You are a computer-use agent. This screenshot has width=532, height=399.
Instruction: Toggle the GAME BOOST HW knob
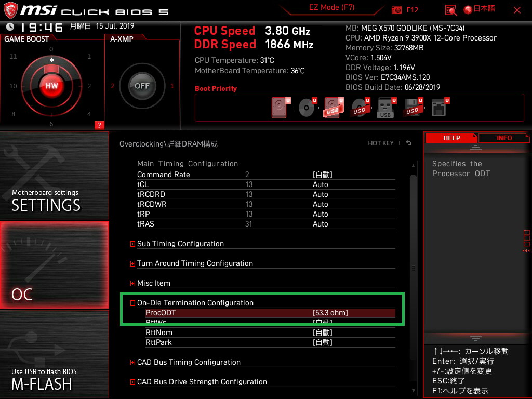[x=51, y=86]
